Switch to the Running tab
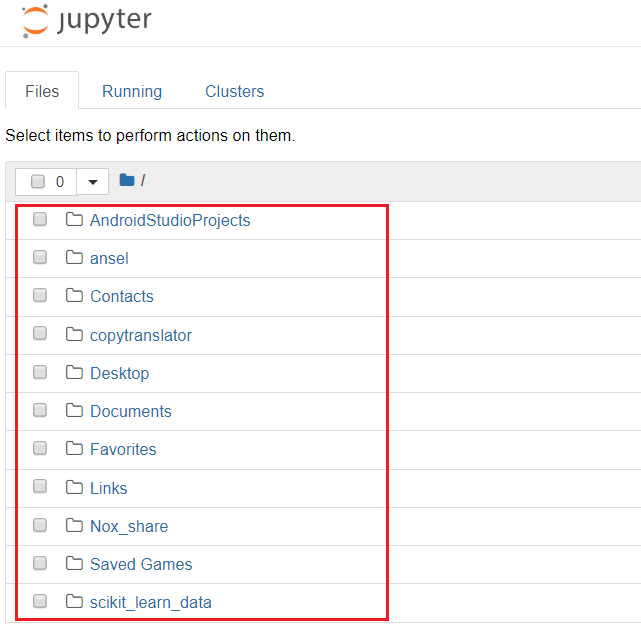Image resolution: width=641 pixels, height=624 pixels. pyautogui.click(x=132, y=91)
